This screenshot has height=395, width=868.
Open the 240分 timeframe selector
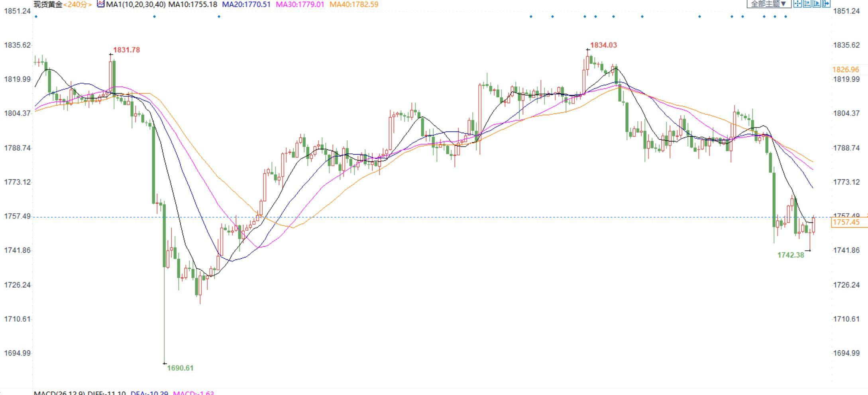click(78, 5)
